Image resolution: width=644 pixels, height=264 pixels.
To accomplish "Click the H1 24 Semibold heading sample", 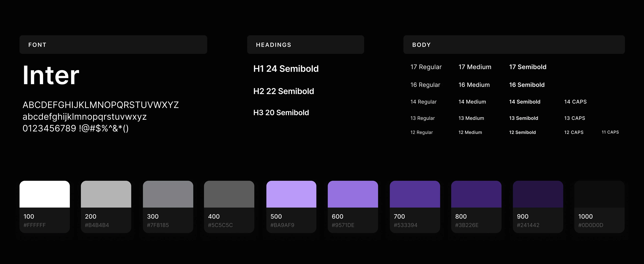I will (286, 69).
